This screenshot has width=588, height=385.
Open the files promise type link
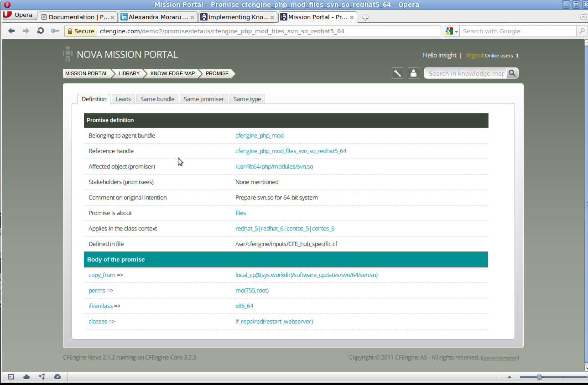pos(240,213)
